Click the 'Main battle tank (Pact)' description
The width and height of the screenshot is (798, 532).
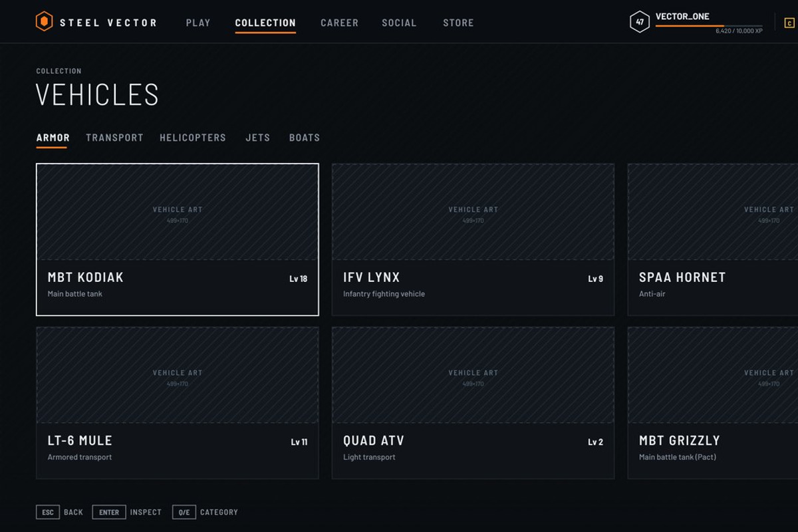tap(678, 457)
